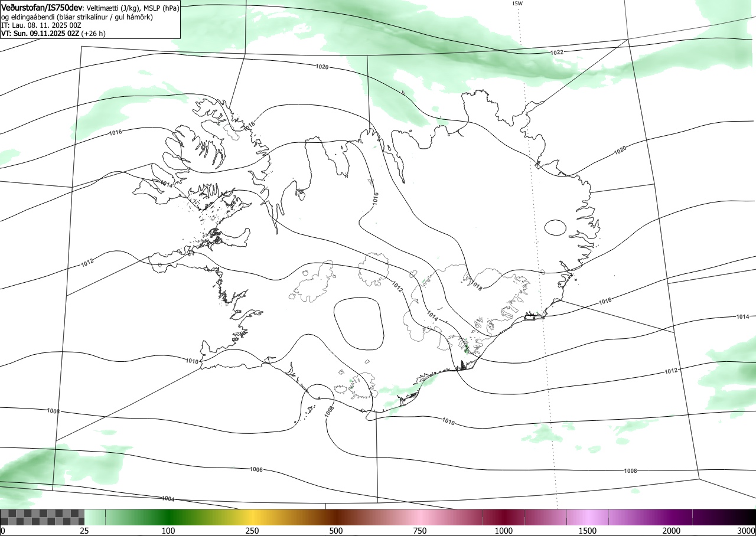
Task: Pick the dark brown color above 500
Action: pyautogui.click(x=336, y=517)
